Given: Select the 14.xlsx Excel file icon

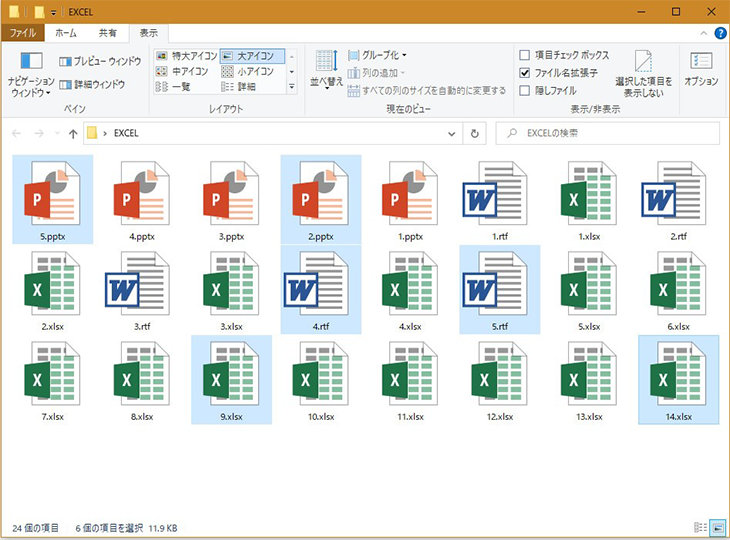Looking at the screenshot, I should (678, 374).
